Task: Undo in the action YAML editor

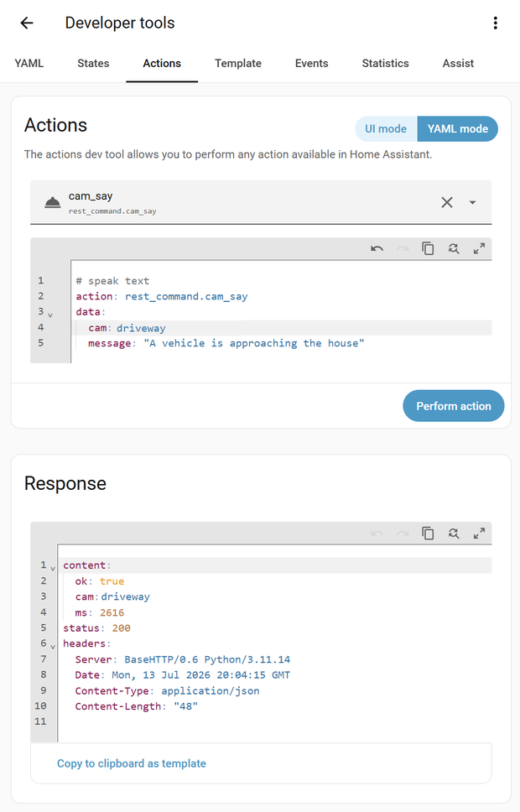Action: (377, 248)
